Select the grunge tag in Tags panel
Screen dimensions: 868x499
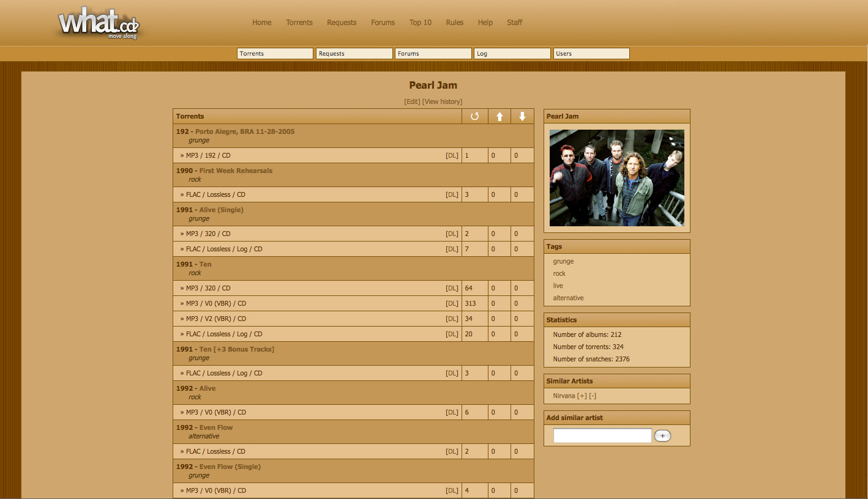(563, 262)
